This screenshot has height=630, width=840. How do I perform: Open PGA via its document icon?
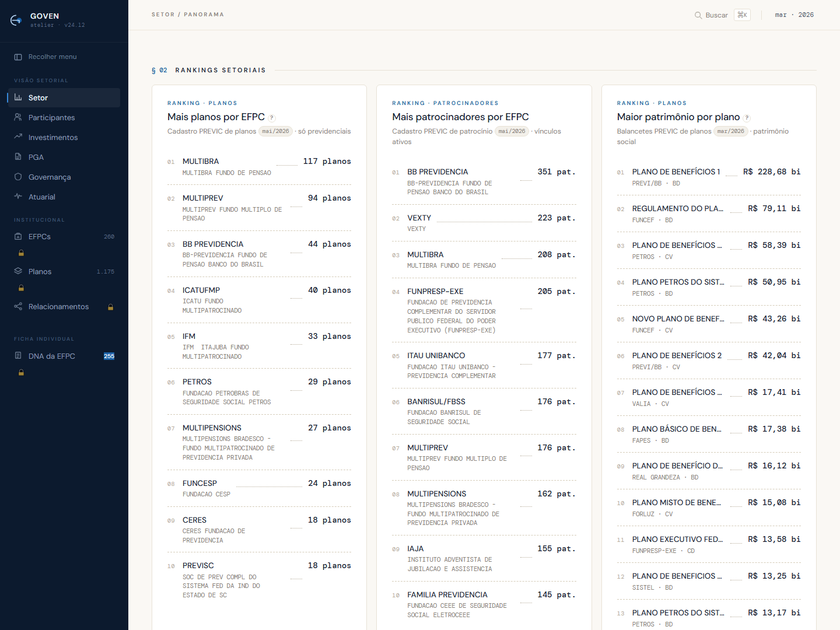point(18,157)
